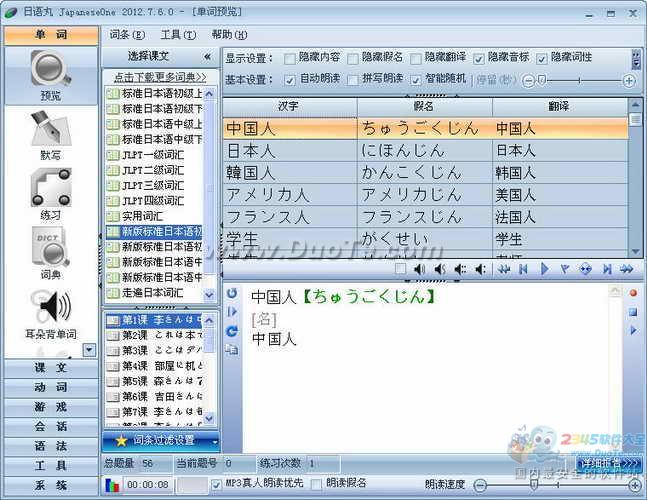Click the second speaker icon with S
The height and width of the screenshot is (500, 647).
(x=440, y=269)
